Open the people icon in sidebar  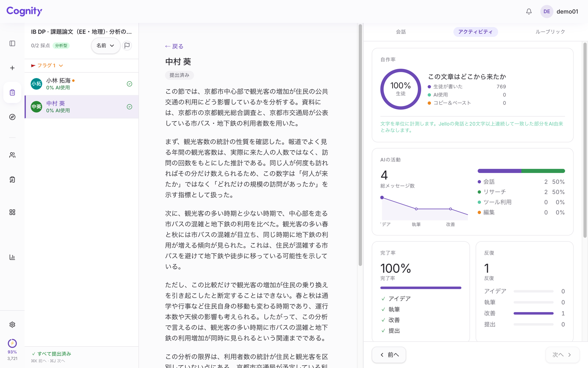coord(12,155)
